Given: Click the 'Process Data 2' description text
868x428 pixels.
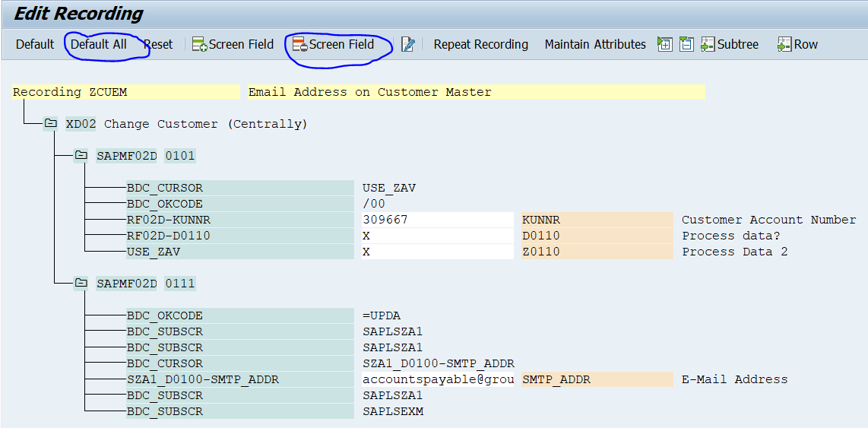Looking at the screenshot, I should click(x=734, y=252).
